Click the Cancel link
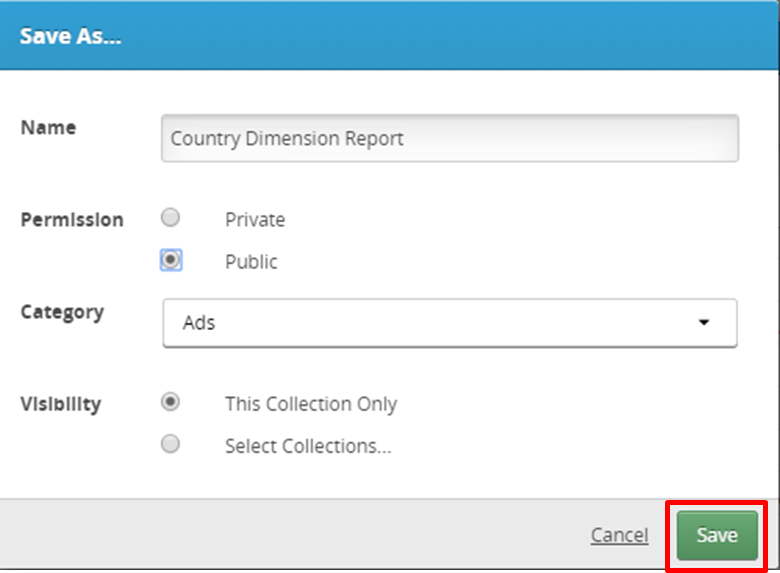 tap(619, 535)
